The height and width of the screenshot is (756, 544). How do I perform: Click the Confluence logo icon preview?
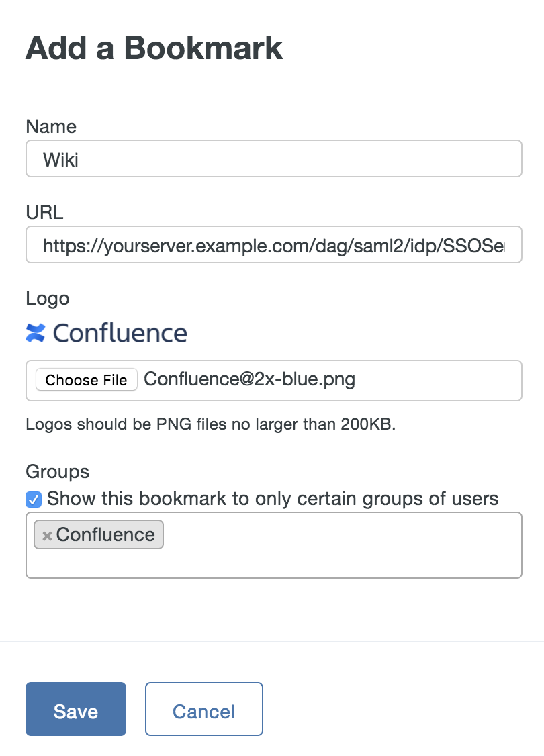[35, 333]
